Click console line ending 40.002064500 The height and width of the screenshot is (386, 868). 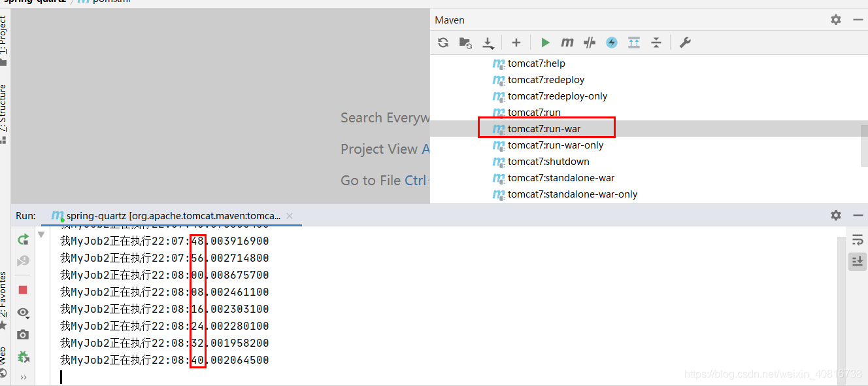coord(165,360)
